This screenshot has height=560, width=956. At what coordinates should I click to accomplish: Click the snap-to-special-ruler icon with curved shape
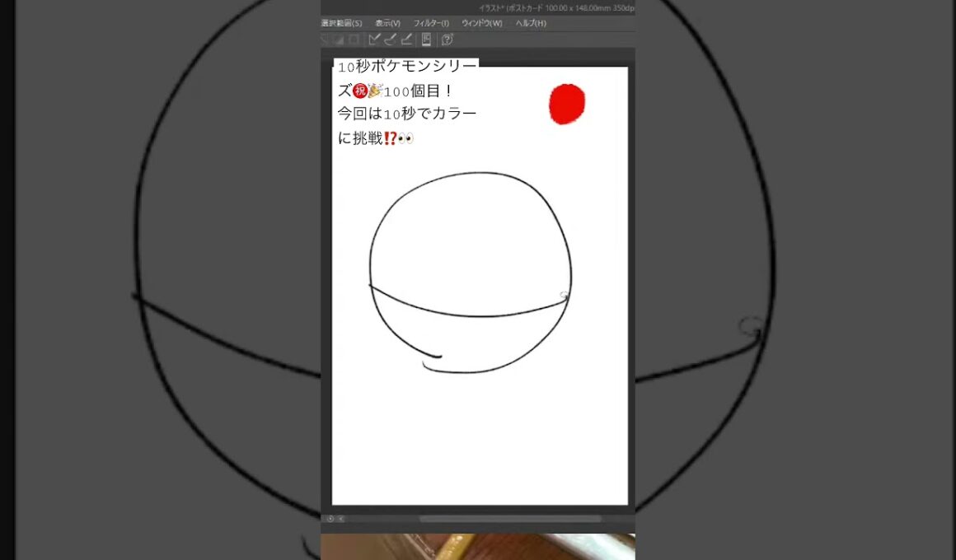[x=390, y=40]
